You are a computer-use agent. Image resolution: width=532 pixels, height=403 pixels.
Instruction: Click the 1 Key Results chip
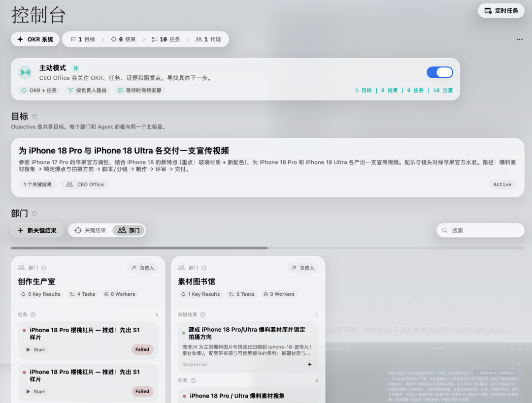pos(200,294)
